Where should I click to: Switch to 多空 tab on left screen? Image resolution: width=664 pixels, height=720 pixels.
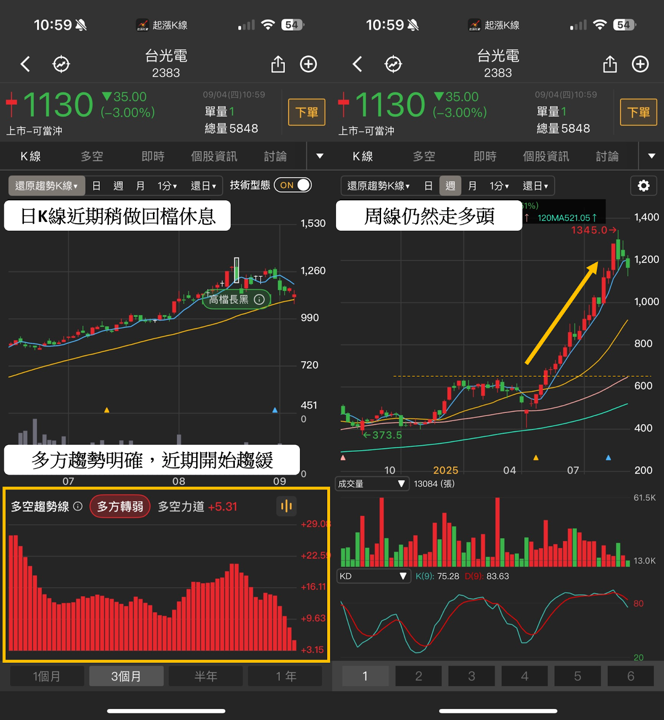(x=92, y=156)
